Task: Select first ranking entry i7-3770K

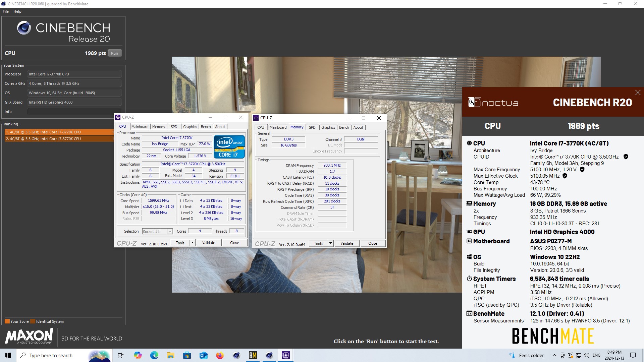Action: (59, 132)
